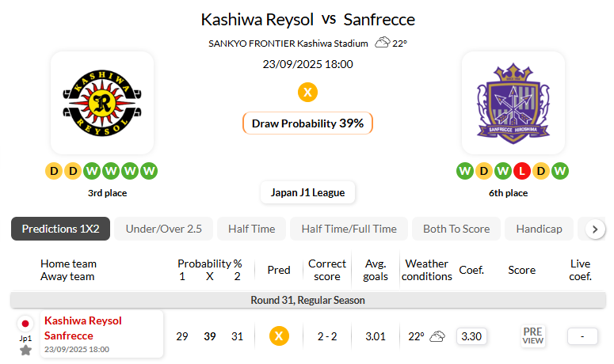Switch to the Under/Over 2.5 tab

click(164, 229)
